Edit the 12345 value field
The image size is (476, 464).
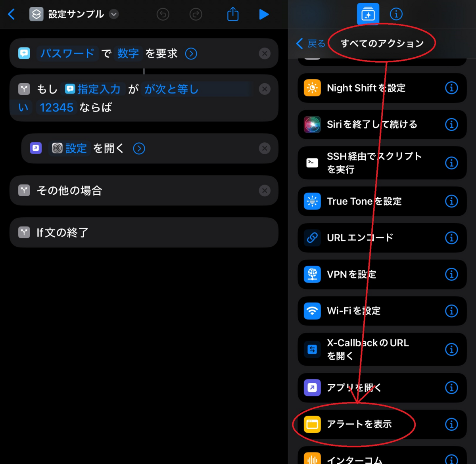coord(56,107)
